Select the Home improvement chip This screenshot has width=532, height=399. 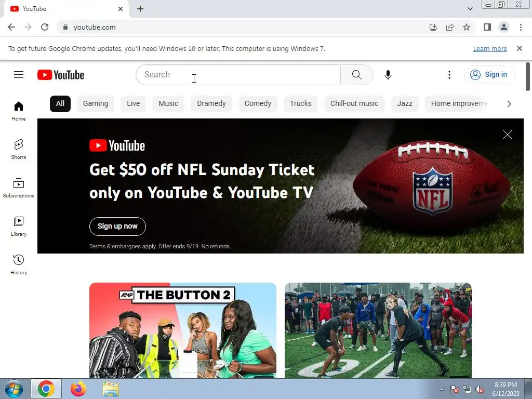(458, 104)
